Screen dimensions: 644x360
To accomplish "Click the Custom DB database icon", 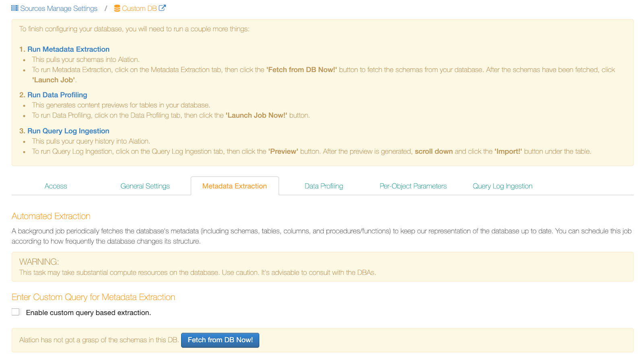I will [x=117, y=8].
